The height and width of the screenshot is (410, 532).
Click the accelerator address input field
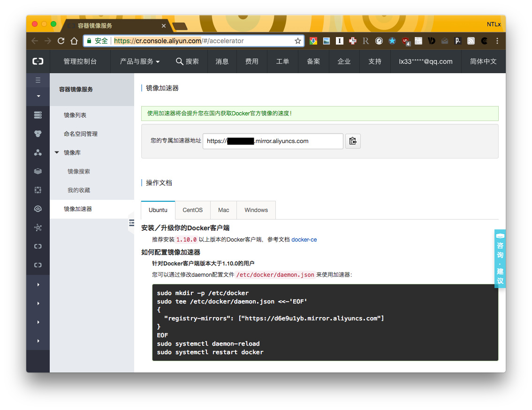point(273,141)
